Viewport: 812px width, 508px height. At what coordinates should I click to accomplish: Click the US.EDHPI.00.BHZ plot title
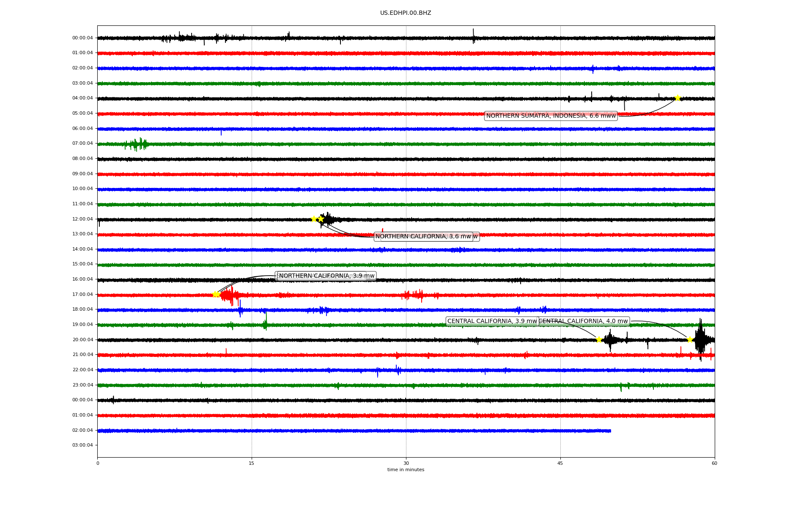tap(406, 13)
